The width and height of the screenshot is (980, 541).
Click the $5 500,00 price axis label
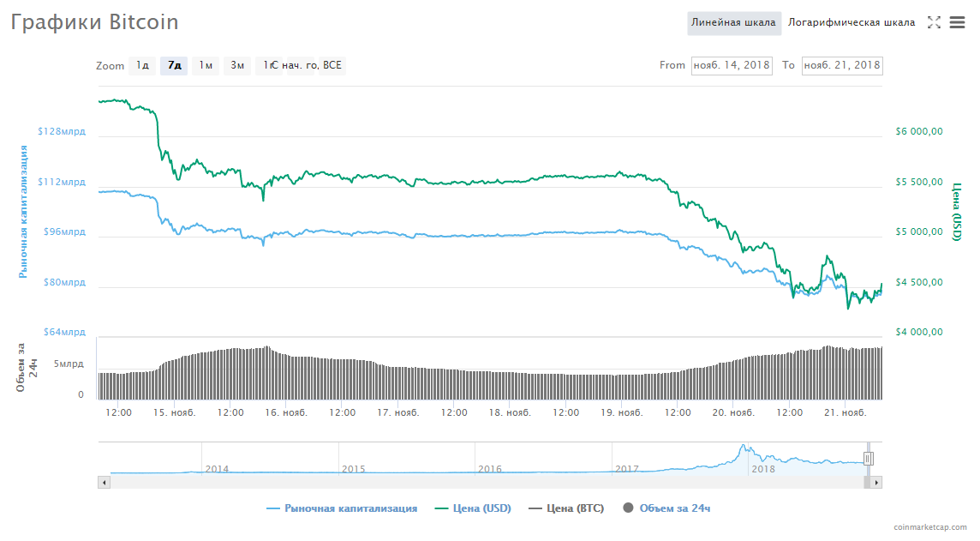(x=918, y=182)
